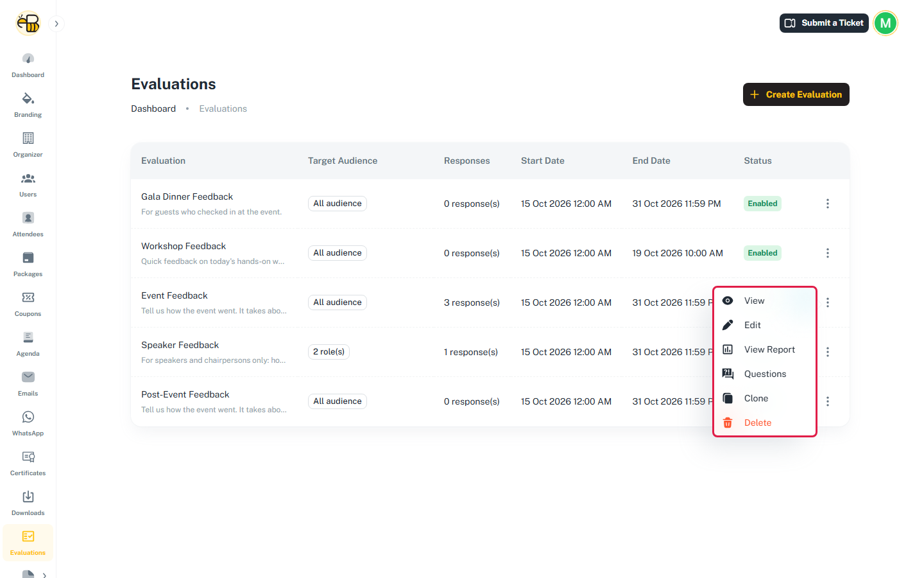The height and width of the screenshot is (578, 924).
Task: Click the Speaker Feedback title
Action: click(180, 345)
